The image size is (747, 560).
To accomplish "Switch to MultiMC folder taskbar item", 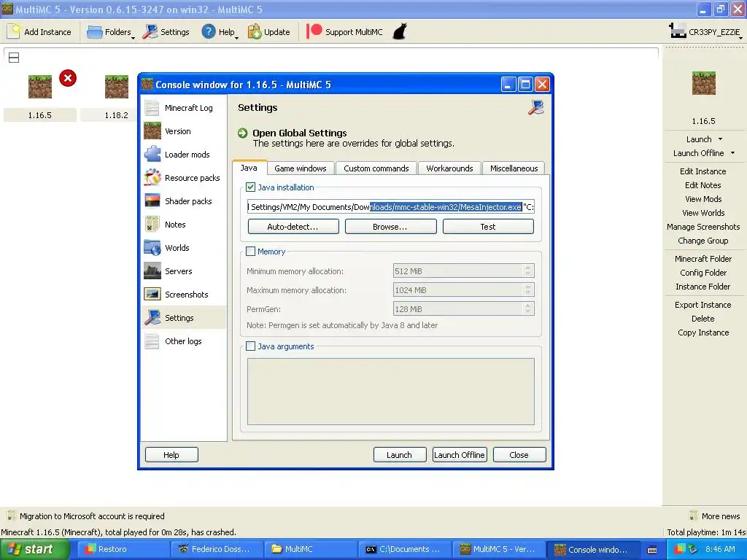I will click(x=311, y=549).
